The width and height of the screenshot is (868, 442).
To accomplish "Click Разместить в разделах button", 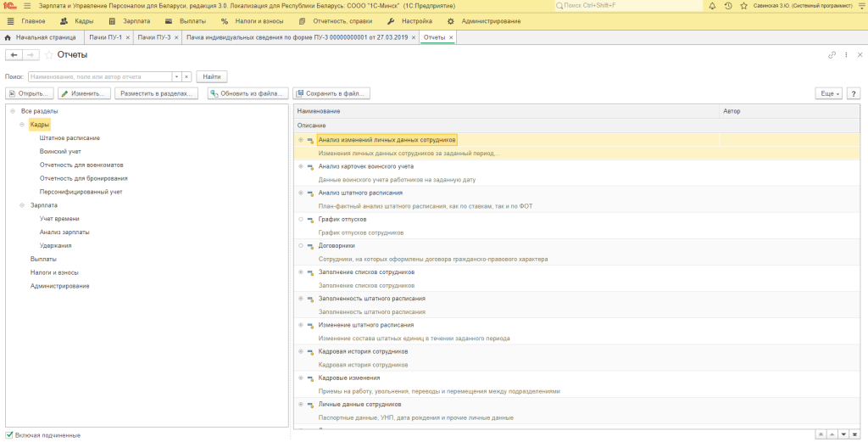I will tap(159, 93).
